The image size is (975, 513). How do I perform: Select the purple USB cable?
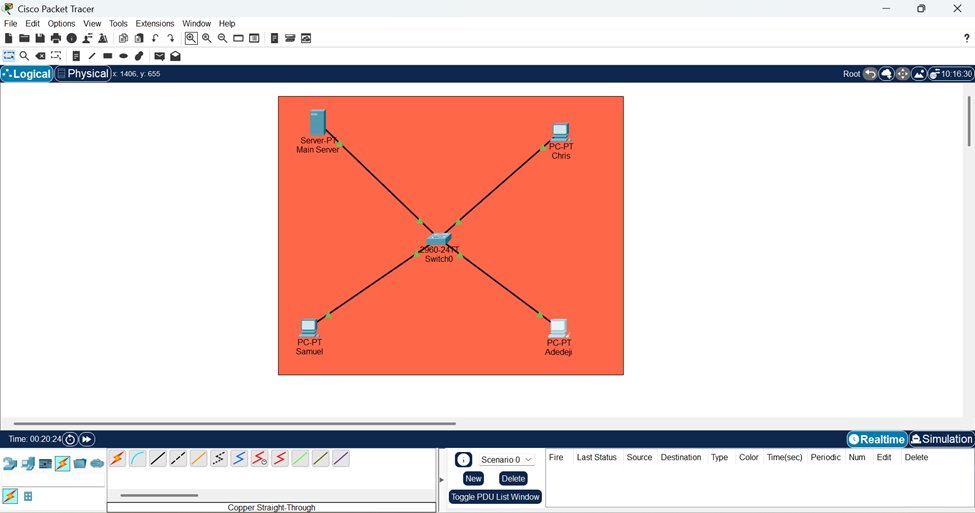[341, 459]
